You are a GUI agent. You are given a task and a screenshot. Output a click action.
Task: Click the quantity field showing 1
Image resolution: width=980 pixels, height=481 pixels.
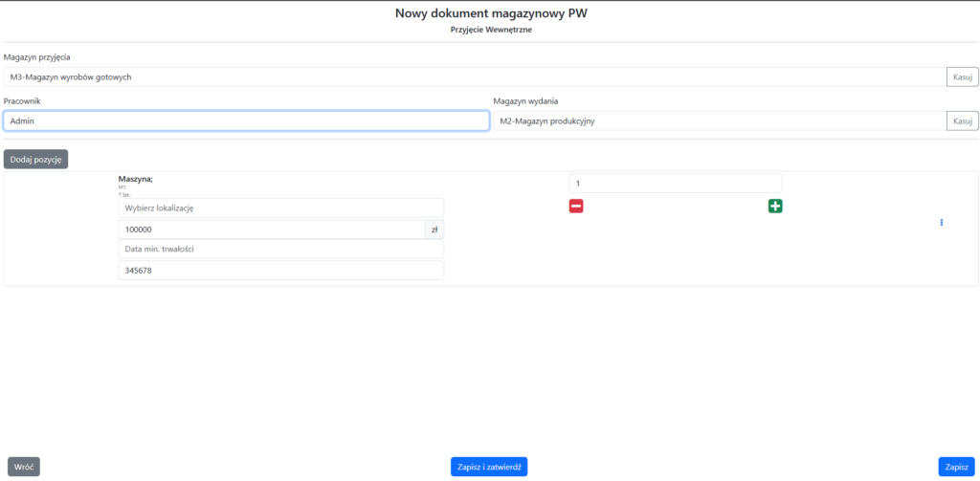pyautogui.click(x=675, y=183)
